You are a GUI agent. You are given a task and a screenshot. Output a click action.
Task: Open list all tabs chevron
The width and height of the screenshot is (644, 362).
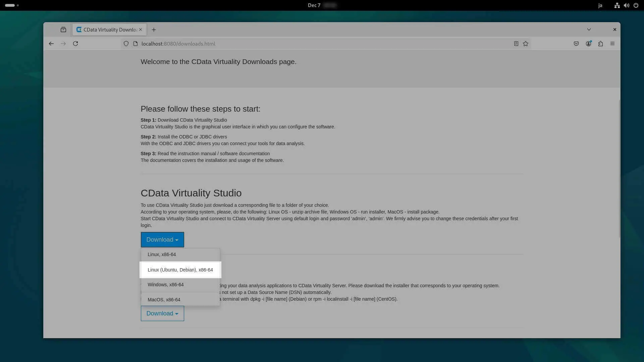tap(589, 29)
